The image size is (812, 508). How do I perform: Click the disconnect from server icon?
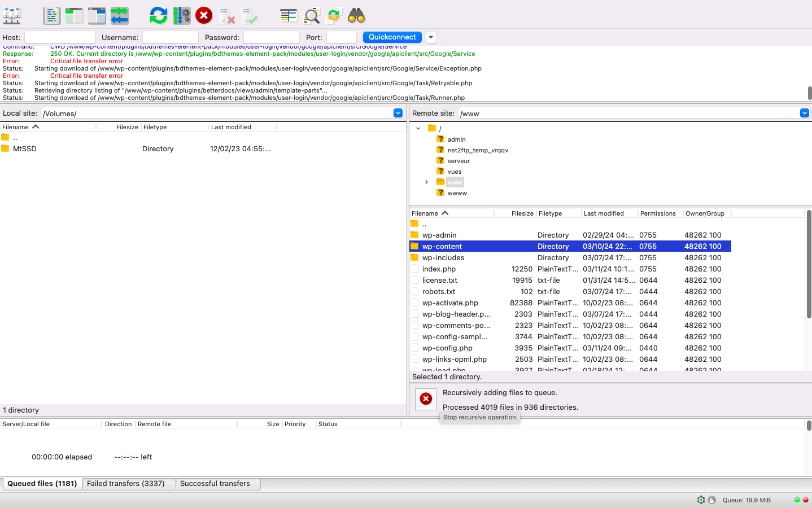click(x=226, y=15)
